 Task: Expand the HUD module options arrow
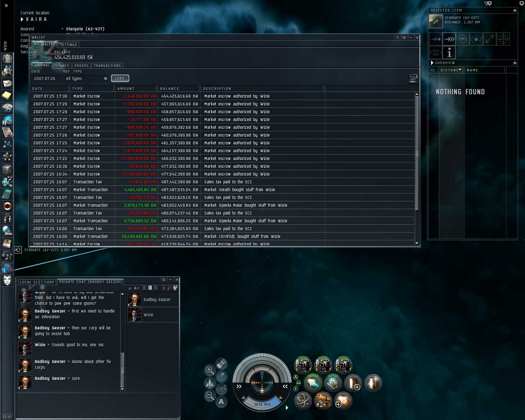tap(287, 408)
